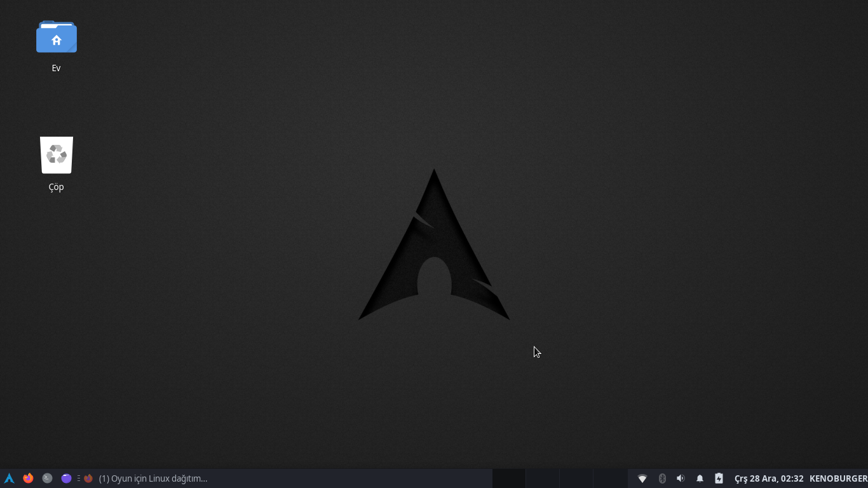Open the Arch Linux application menu
This screenshot has height=488, width=868.
point(9,478)
